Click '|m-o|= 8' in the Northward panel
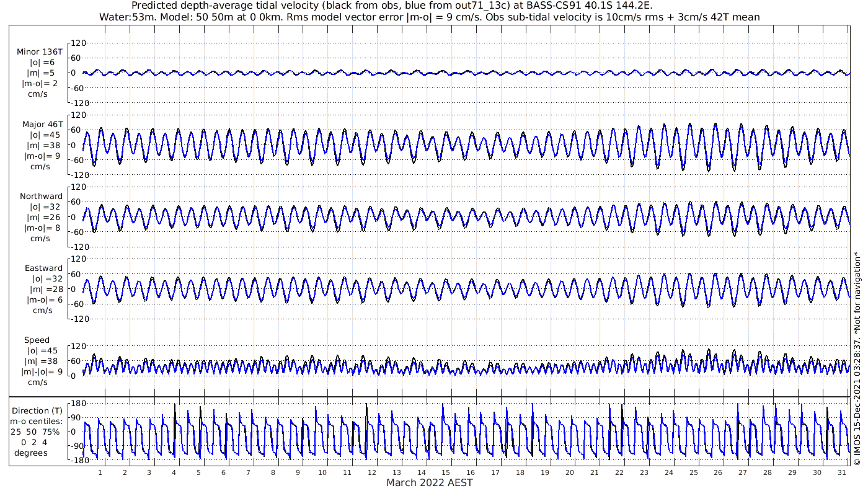The width and height of the screenshot is (868, 496). [40, 228]
